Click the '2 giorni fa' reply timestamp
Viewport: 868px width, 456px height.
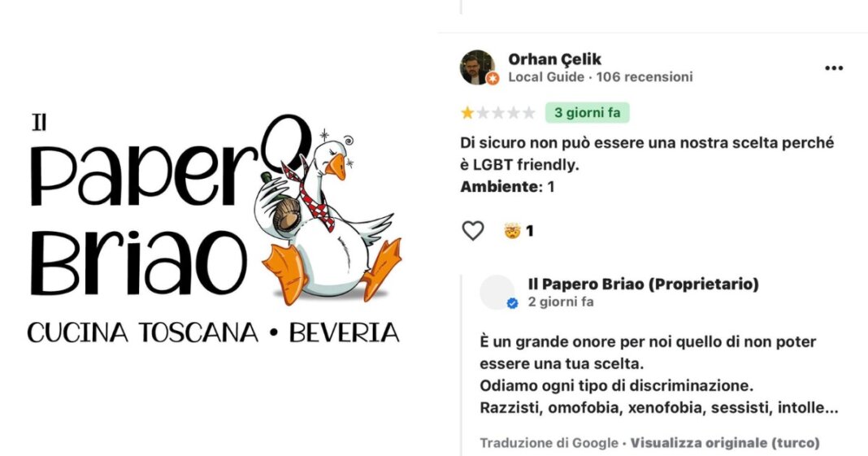click(x=561, y=302)
